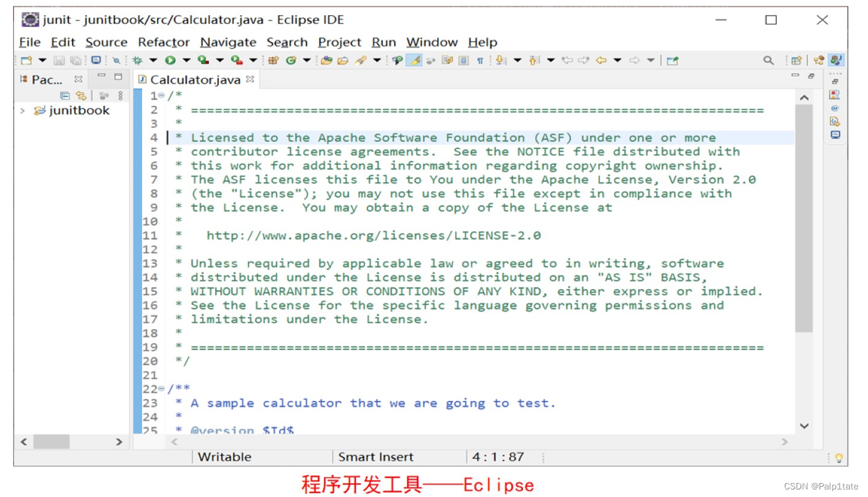Open the File menu
868x497 pixels.
(30, 42)
